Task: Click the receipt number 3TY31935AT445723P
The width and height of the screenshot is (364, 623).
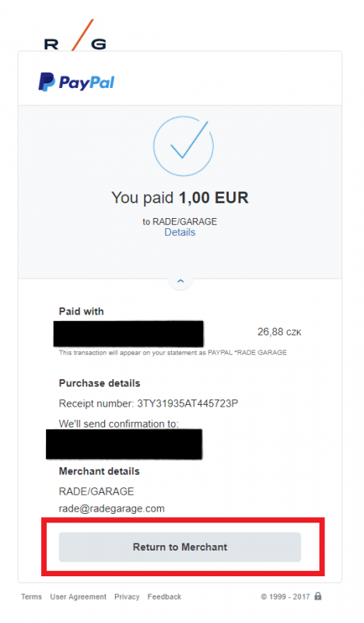Action: 187,403
